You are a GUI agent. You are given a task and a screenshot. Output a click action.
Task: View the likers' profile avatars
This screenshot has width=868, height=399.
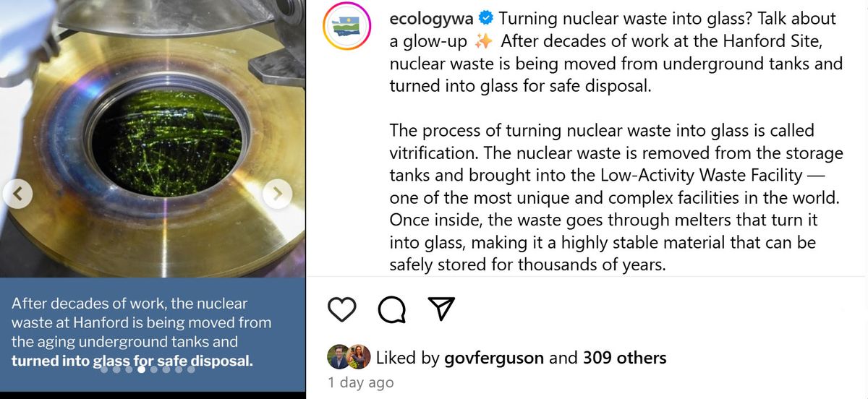(x=349, y=356)
